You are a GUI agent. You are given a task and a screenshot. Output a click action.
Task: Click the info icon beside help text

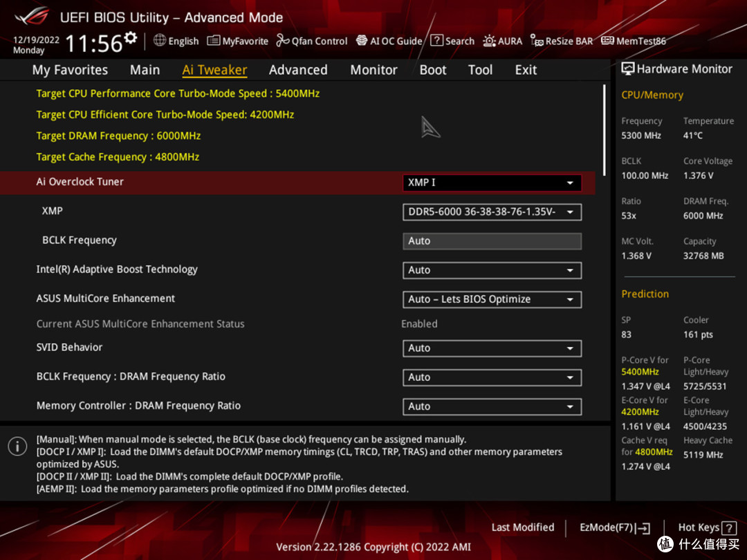click(17, 447)
